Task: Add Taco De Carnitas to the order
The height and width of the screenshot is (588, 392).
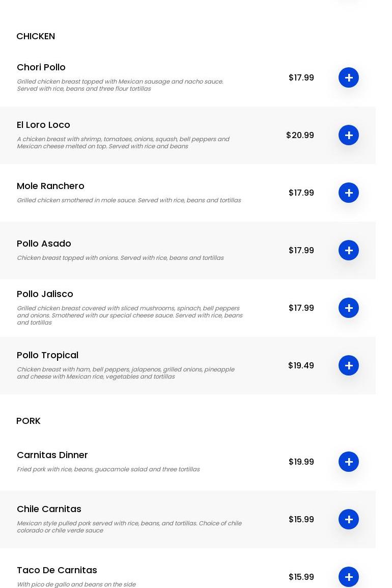Action: pos(349,577)
